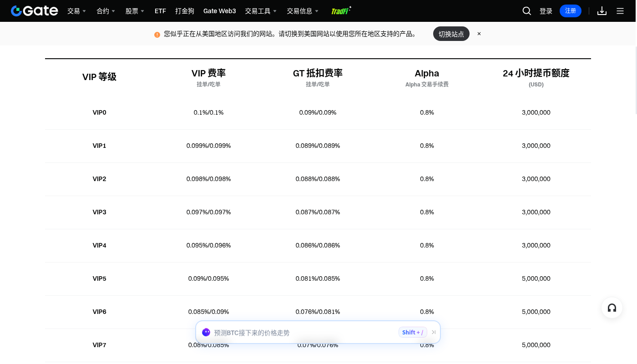Image resolution: width=637 pixels, height=364 pixels.
Task: Open the 打金狗 menu item
Action: [x=185, y=11]
